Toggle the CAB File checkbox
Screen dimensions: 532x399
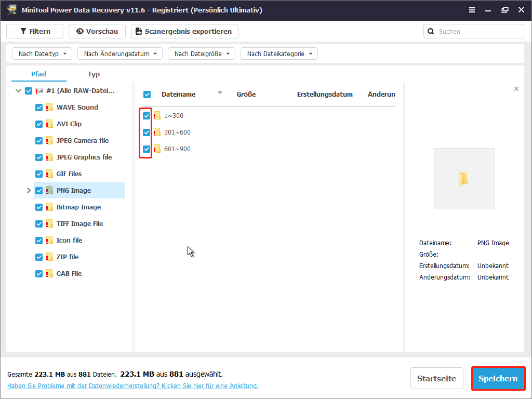pos(39,274)
